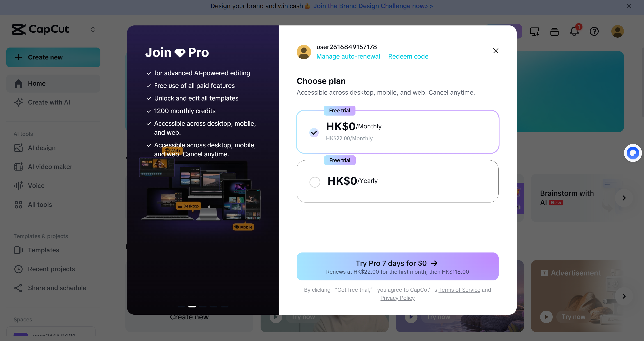Select the Voice tool in sidebar

[x=36, y=186]
